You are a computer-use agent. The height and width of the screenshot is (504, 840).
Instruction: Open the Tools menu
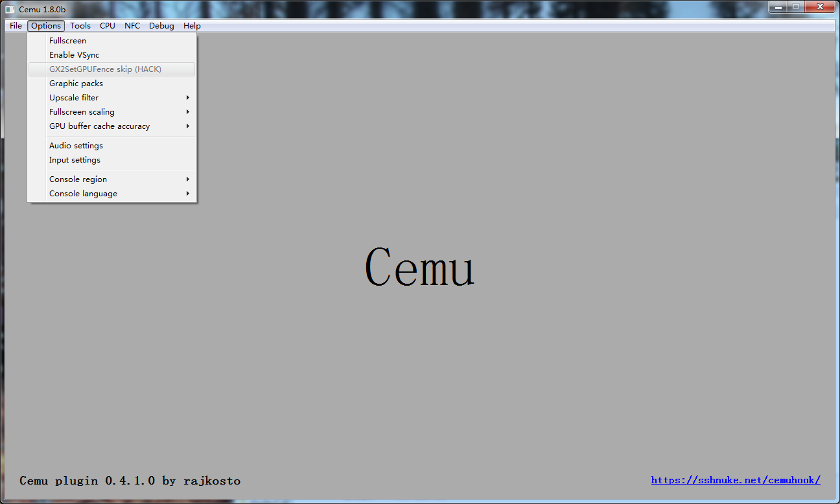tap(80, 26)
